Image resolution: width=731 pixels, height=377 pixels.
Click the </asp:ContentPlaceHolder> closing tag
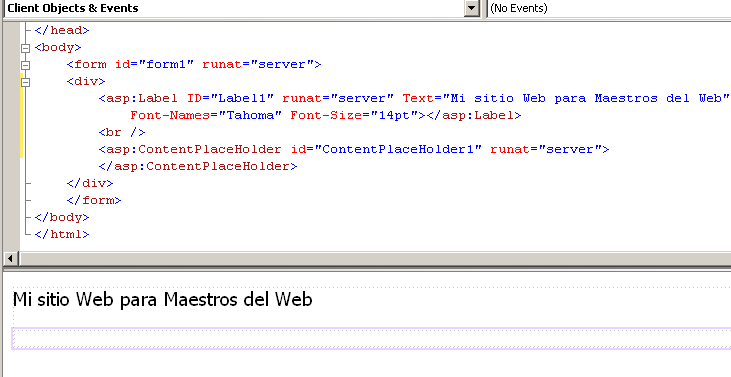coord(198,166)
